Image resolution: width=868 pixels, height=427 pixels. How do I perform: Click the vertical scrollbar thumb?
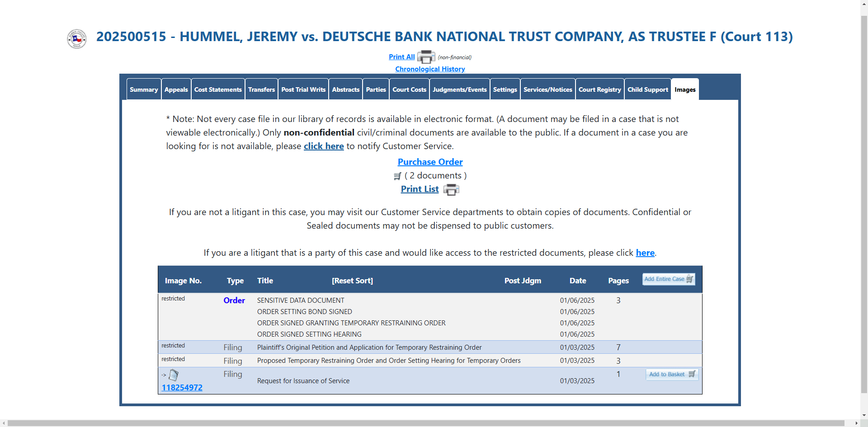[x=864, y=203]
